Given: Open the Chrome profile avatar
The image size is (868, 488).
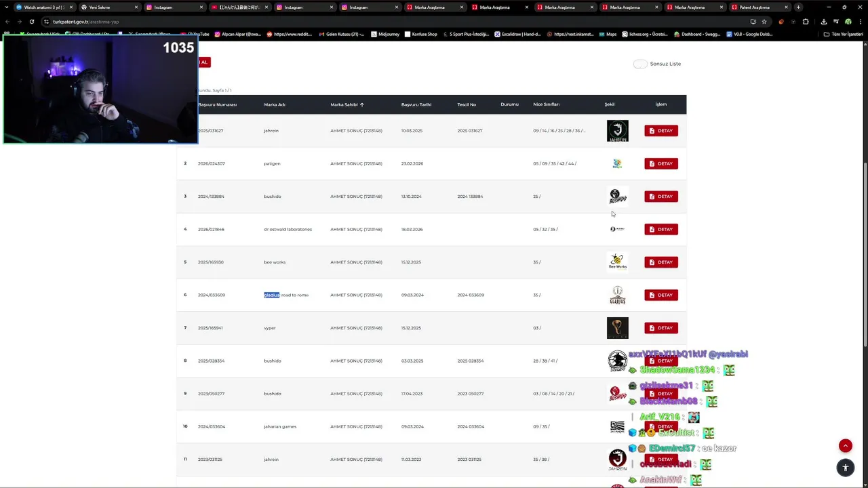Looking at the screenshot, I should click(x=848, y=22).
